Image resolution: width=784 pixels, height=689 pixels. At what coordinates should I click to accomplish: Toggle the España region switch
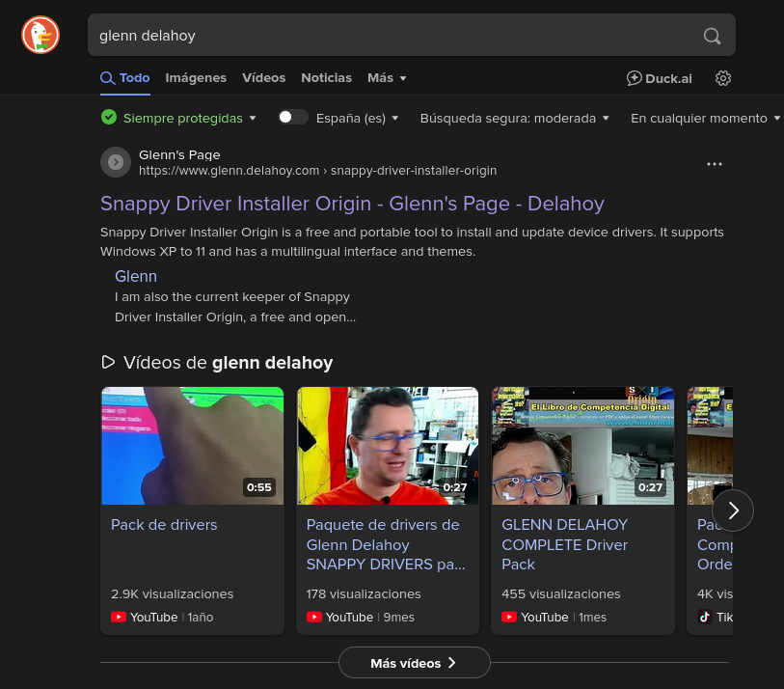coord(293,117)
